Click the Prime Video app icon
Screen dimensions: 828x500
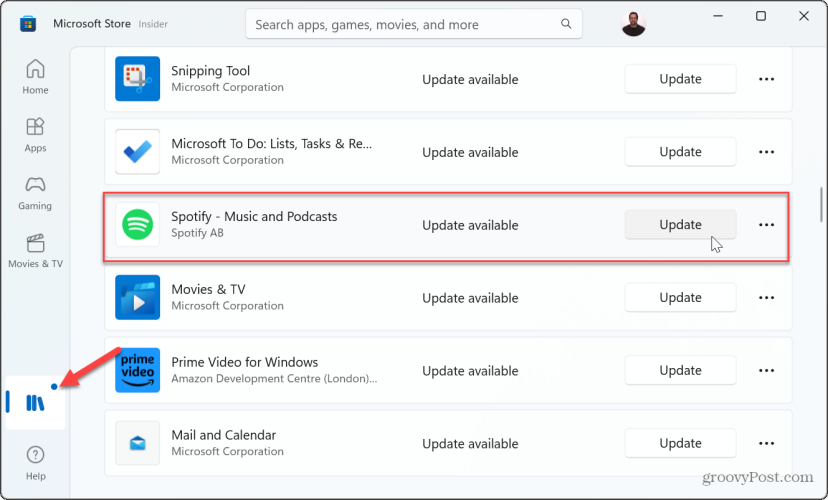[x=137, y=370]
